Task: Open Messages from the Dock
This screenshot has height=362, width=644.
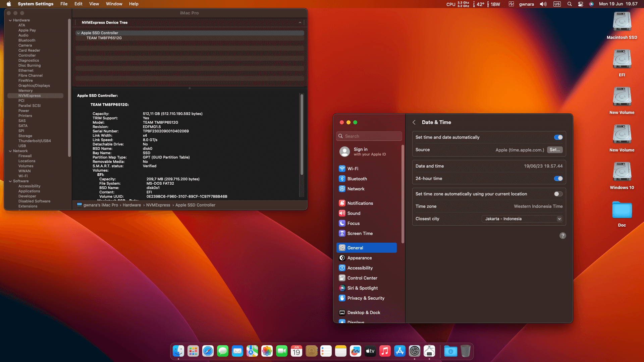Action: 223,351
